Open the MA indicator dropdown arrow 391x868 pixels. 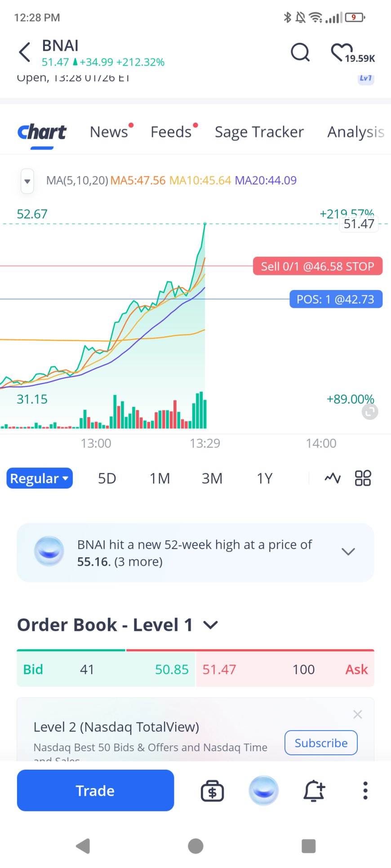click(27, 181)
